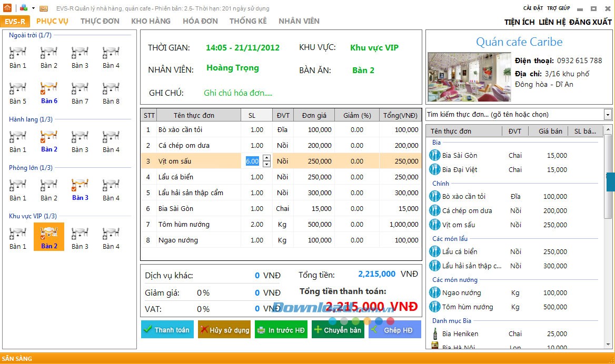Screen dimensions: 615x364
Task: Click the Chuyển bàn button
Action: point(338,329)
